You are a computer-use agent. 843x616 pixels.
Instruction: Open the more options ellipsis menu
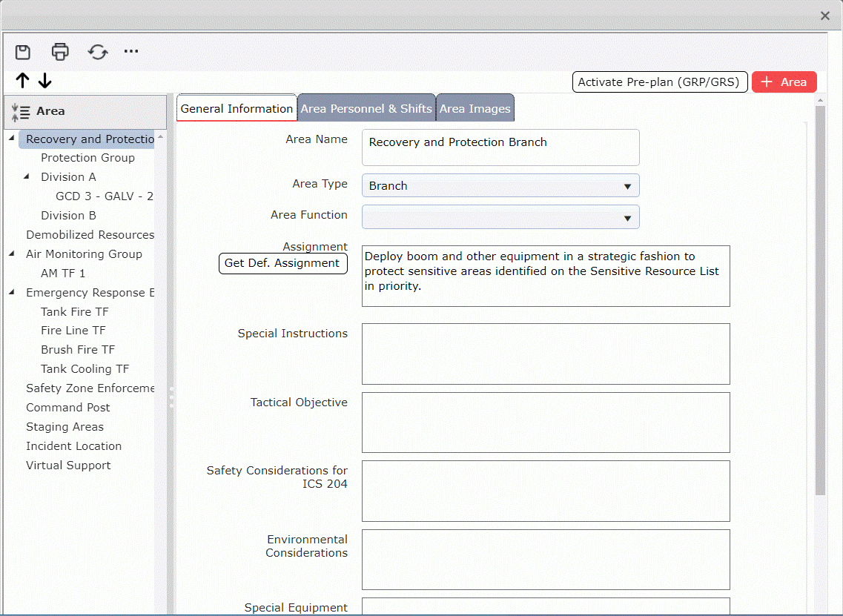(131, 51)
